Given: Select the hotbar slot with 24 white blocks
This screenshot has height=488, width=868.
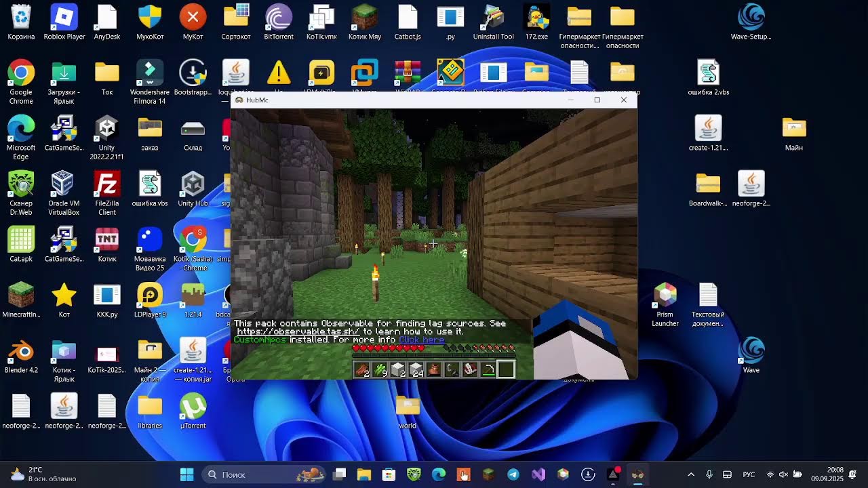Looking at the screenshot, I should pyautogui.click(x=416, y=369).
